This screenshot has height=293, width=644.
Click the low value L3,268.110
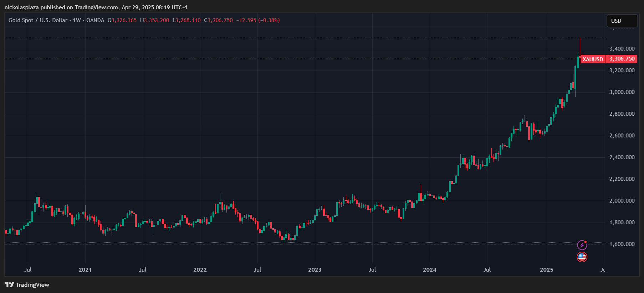pyautogui.click(x=186, y=20)
